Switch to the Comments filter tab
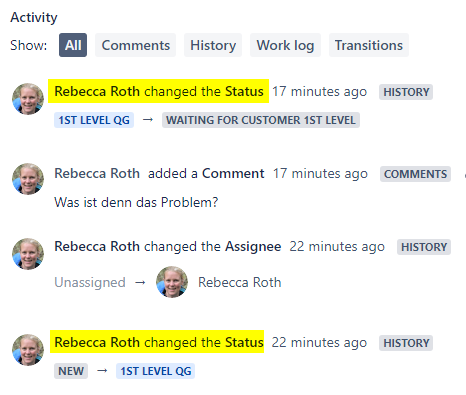 coord(135,45)
